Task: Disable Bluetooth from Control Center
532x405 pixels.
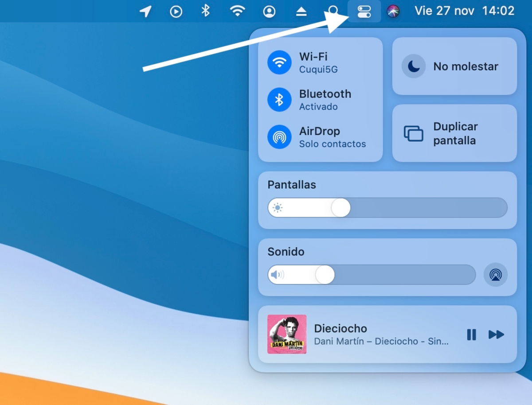Action: [279, 99]
